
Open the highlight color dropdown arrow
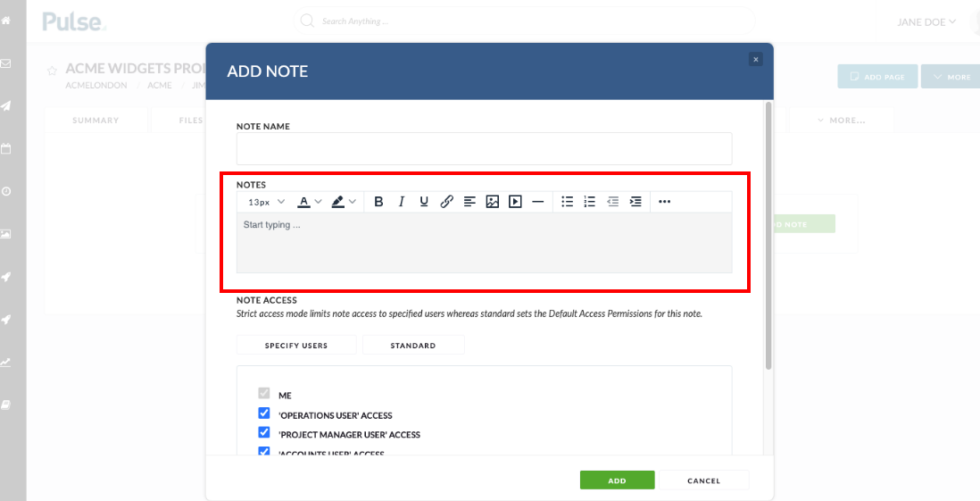pyautogui.click(x=353, y=202)
